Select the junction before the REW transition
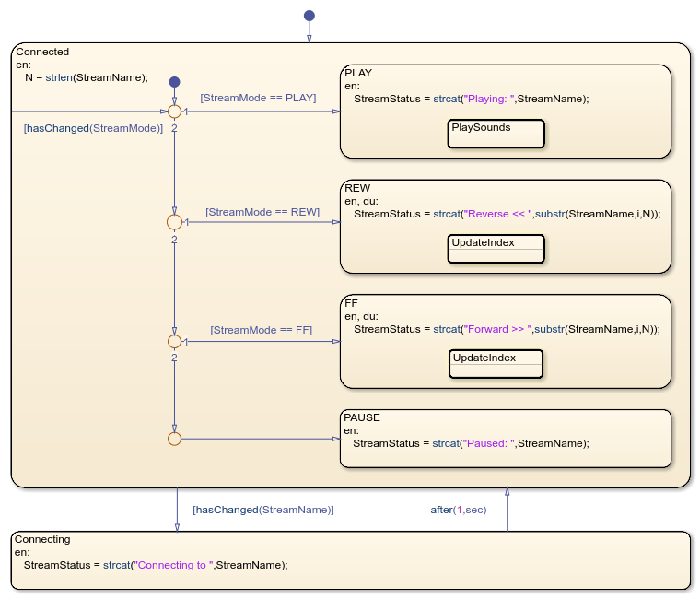Screen dimensions: 700x599 point(175,222)
